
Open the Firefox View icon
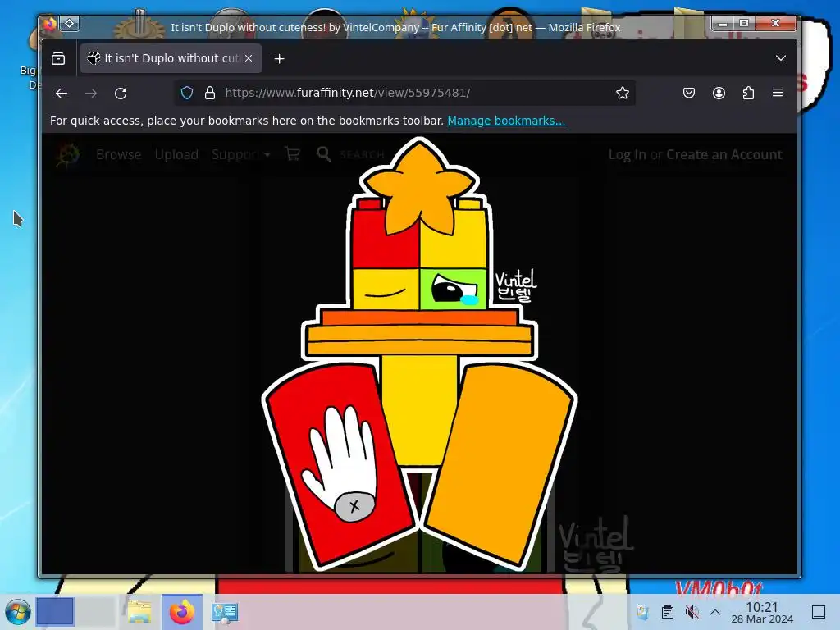58,58
